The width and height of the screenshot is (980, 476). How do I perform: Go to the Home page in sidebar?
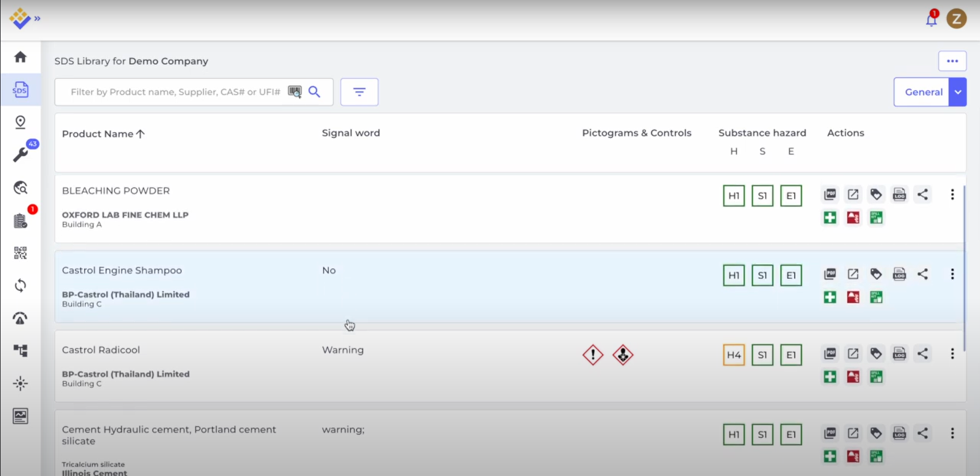[x=20, y=57]
